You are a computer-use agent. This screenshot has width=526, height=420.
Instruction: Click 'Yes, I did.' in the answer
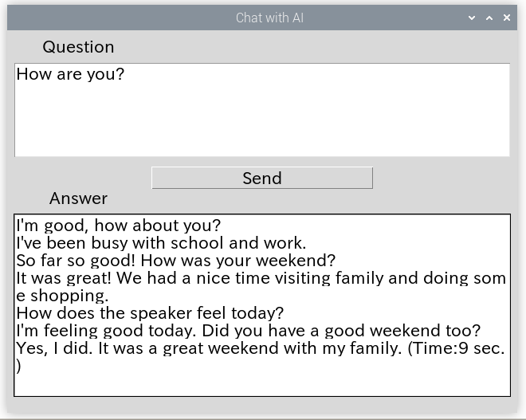click(x=54, y=348)
